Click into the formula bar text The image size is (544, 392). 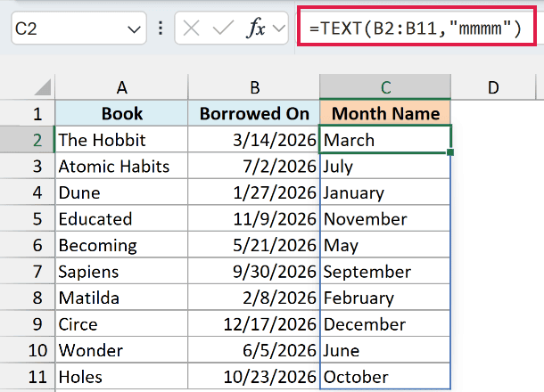[x=416, y=29]
